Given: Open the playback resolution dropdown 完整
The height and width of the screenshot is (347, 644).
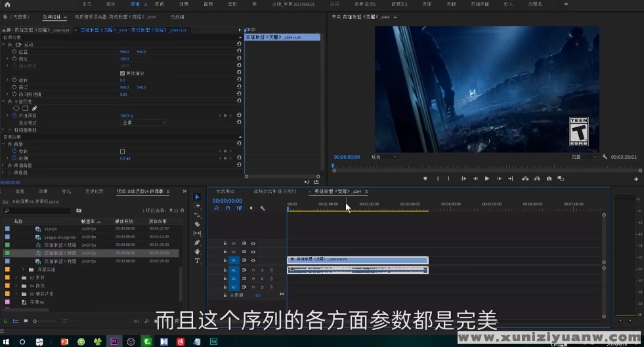Looking at the screenshot, I should click(x=584, y=157).
